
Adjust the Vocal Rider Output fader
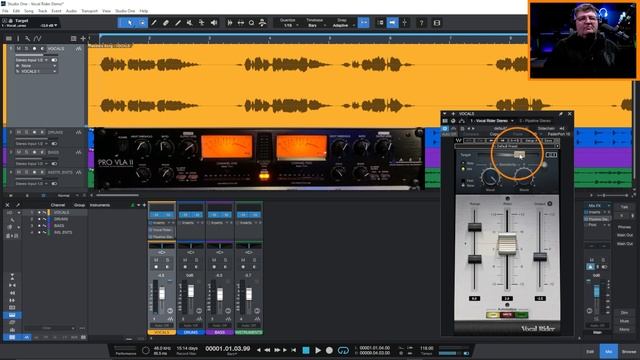pos(540,257)
